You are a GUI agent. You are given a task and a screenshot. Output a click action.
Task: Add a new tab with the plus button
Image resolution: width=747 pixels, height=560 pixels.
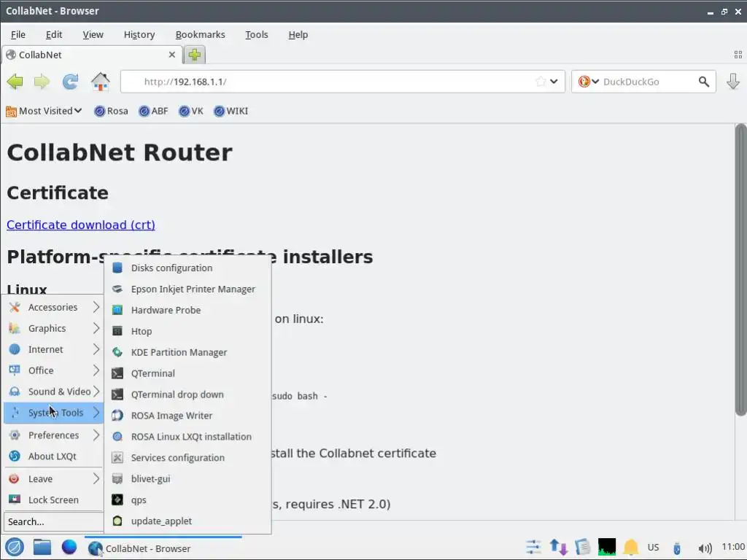[194, 55]
